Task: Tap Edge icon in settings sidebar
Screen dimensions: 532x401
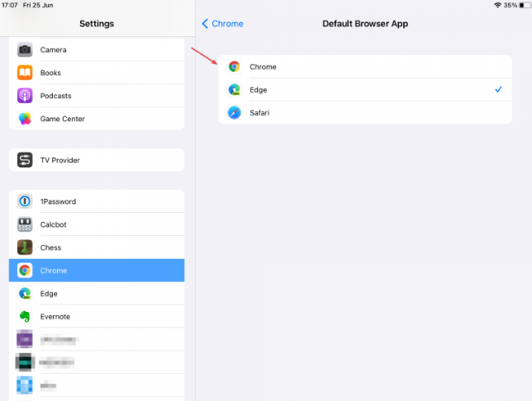Action: tap(25, 294)
